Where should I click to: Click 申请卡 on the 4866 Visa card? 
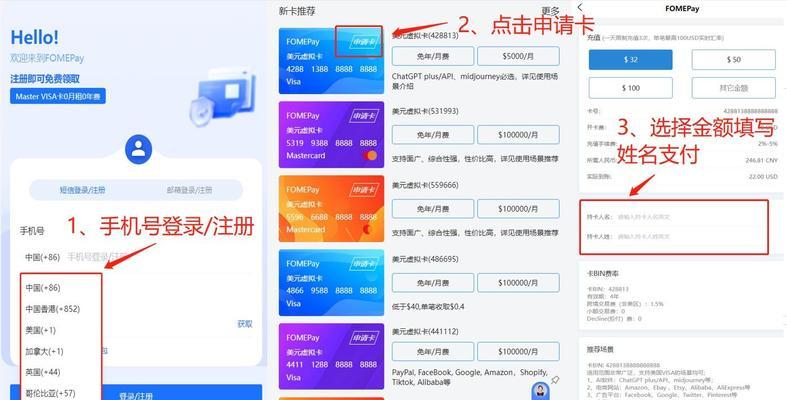(363, 263)
